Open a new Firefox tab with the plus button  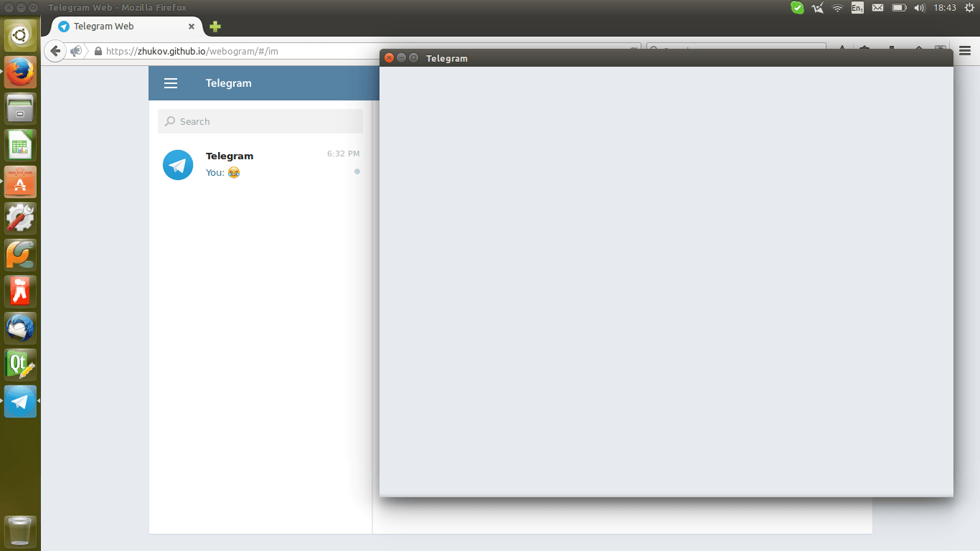pyautogui.click(x=215, y=27)
